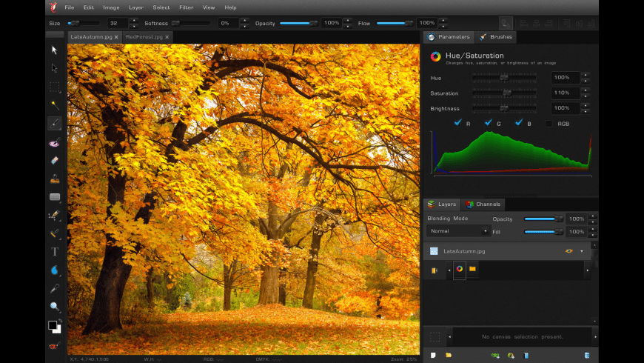This screenshot has height=363, width=644.
Task: Pick the Eraser tool
Action: click(55, 160)
